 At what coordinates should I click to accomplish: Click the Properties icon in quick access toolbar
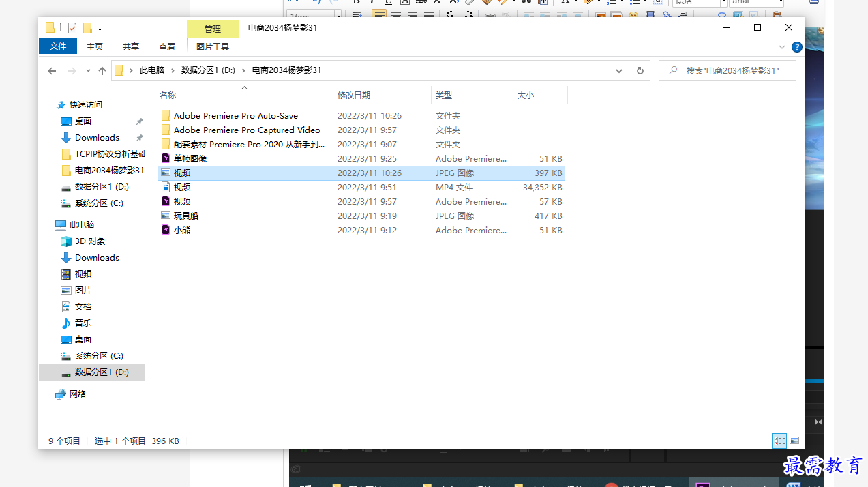72,28
